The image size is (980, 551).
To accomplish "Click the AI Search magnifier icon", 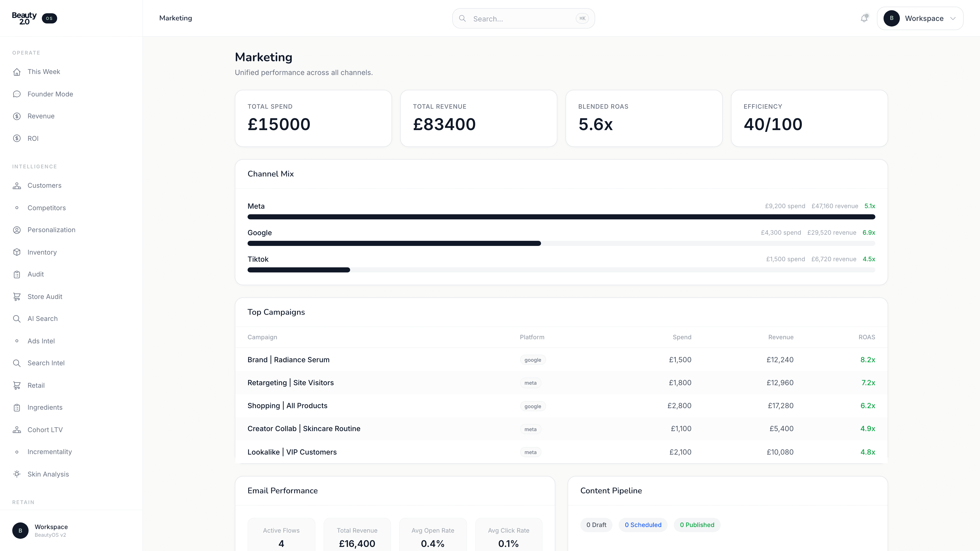I will 17,319.
